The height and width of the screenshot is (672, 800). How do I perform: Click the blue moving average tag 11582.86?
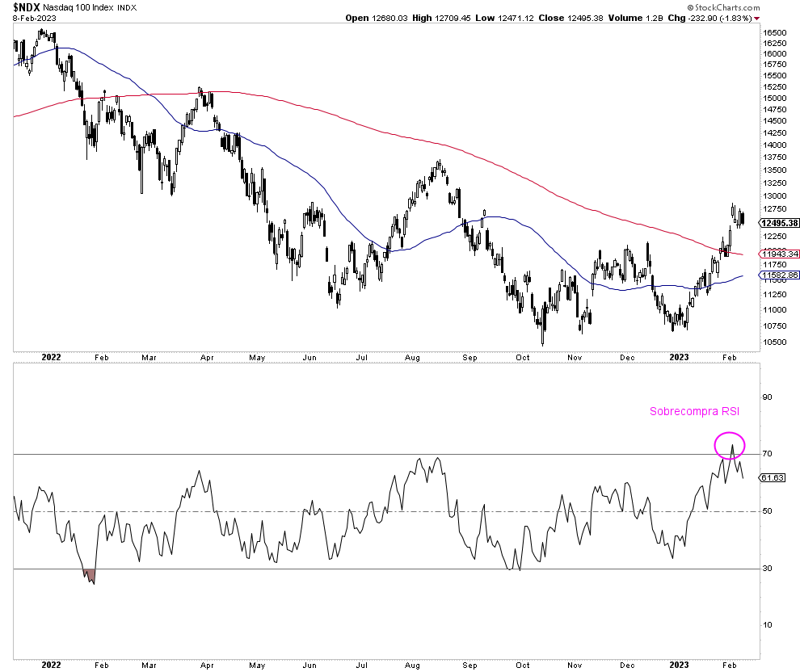point(780,275)
